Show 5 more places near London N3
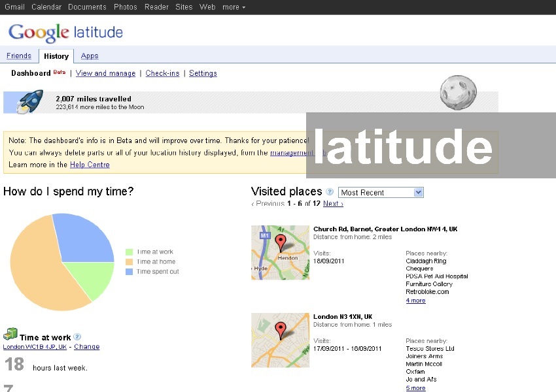This screenshot has height=392, width=556. pyautogui.click(x=415, y=388)
